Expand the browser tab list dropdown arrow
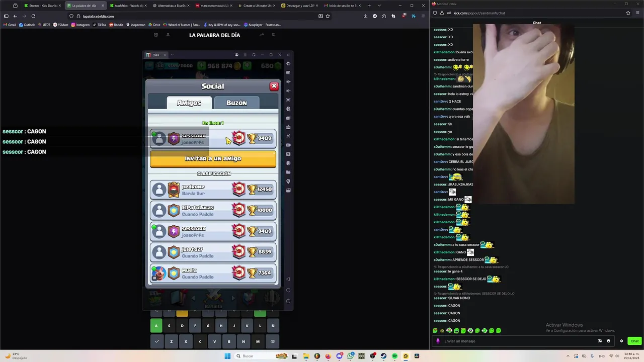This screenshot has height=362, width=644. 379,6
